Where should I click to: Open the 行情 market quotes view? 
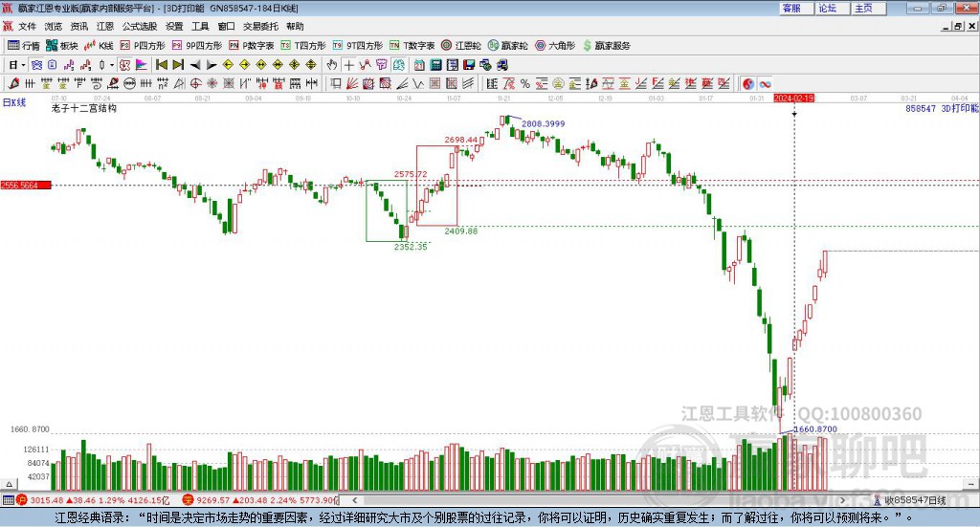tap(23, 46)
